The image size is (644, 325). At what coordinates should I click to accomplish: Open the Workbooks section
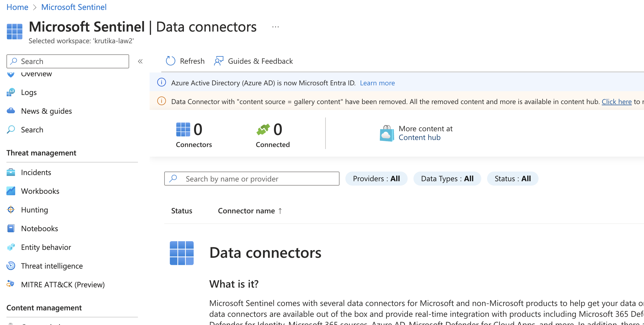click(40, 191)
